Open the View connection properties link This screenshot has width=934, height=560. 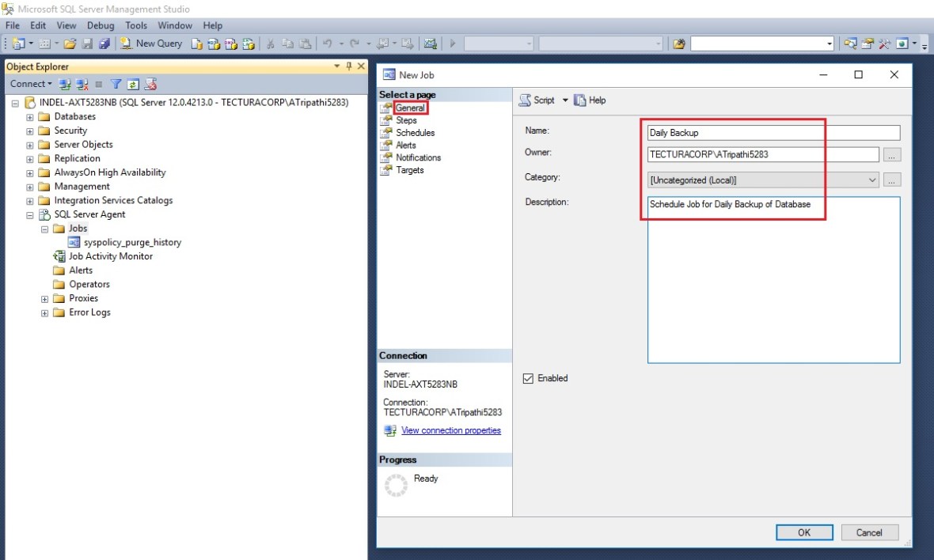tap(450, 430)
